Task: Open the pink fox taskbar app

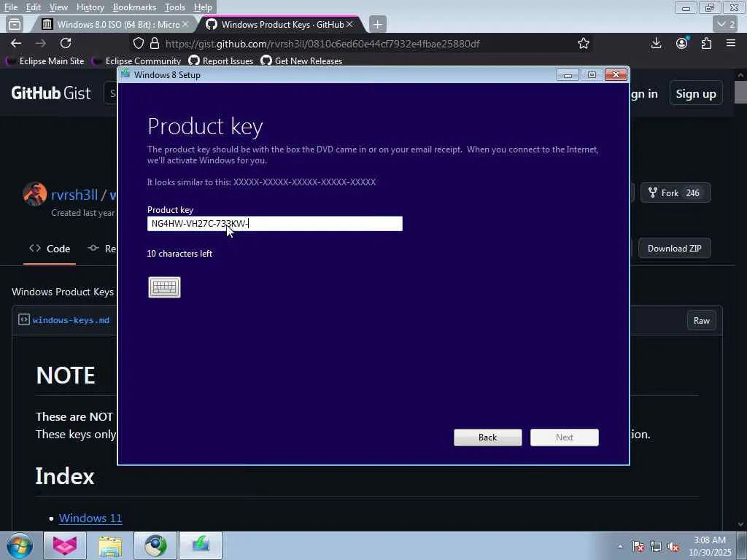Action: click(x=64, y=545)
